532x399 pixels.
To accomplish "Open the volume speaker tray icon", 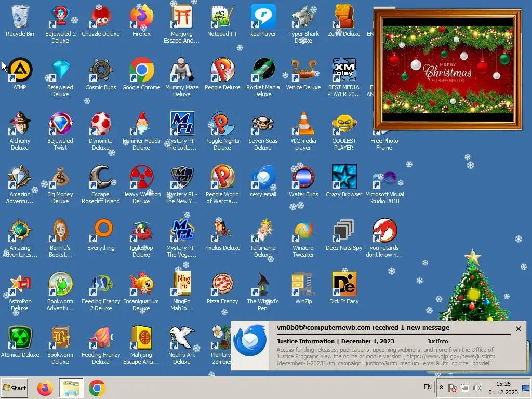I will 477,388.
